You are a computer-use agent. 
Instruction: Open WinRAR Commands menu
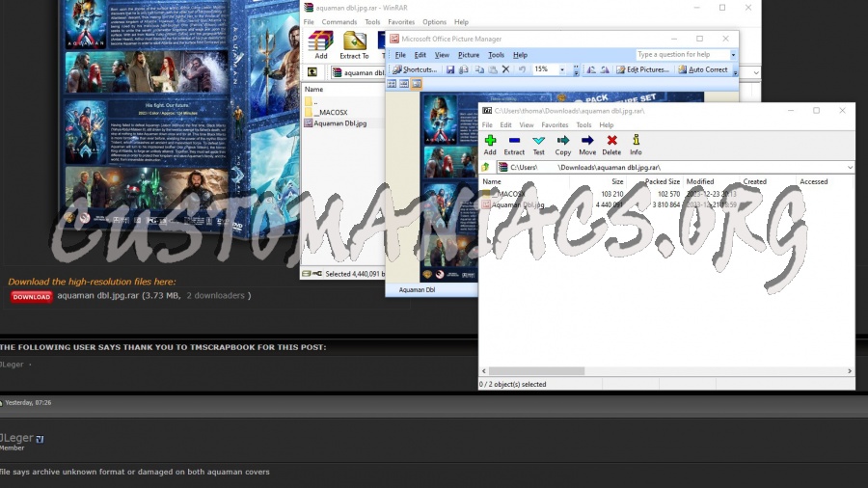click(x=339, y=22)
